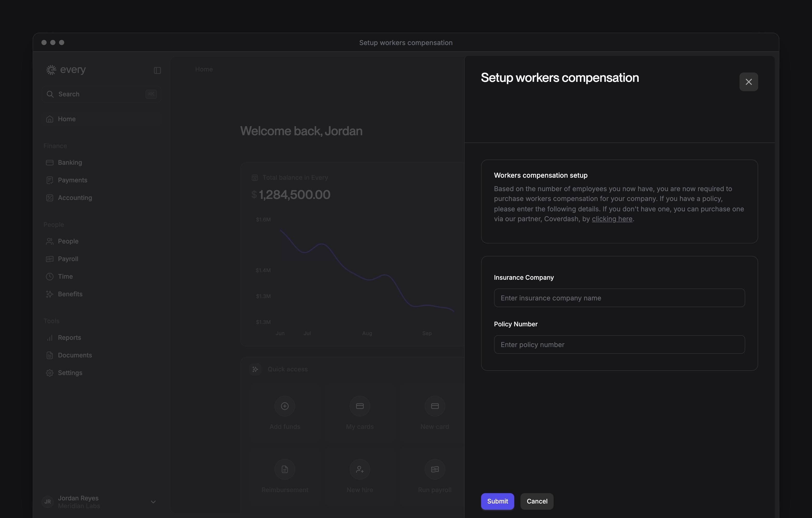Follow the 'clicking here' Coverdash link
Image resolution: width=812 pixels, height=518 pixels.
pos(612,219)
